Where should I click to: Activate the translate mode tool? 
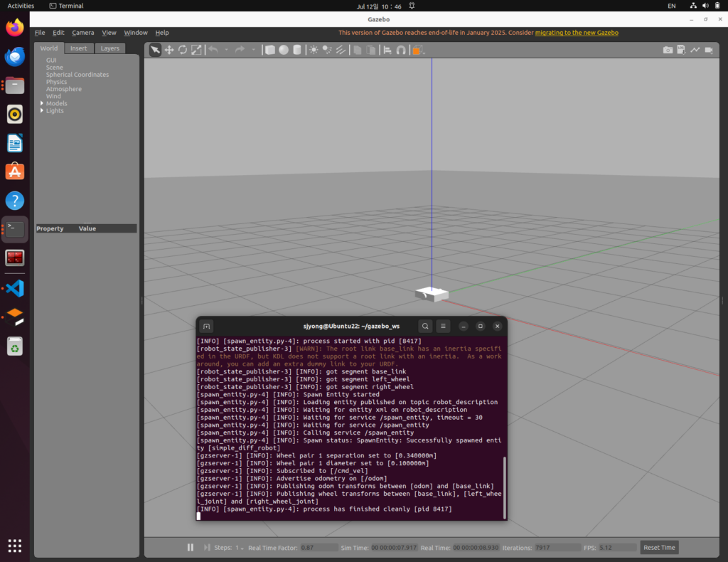pyautogui.click(x=169, y=50)
